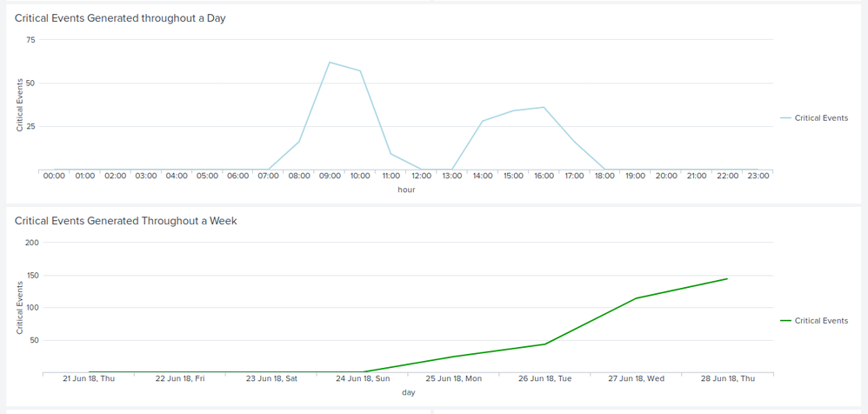Click the '21 Jun 18, Thu' day label
This screenshot has width=868, height=414.
89,379
